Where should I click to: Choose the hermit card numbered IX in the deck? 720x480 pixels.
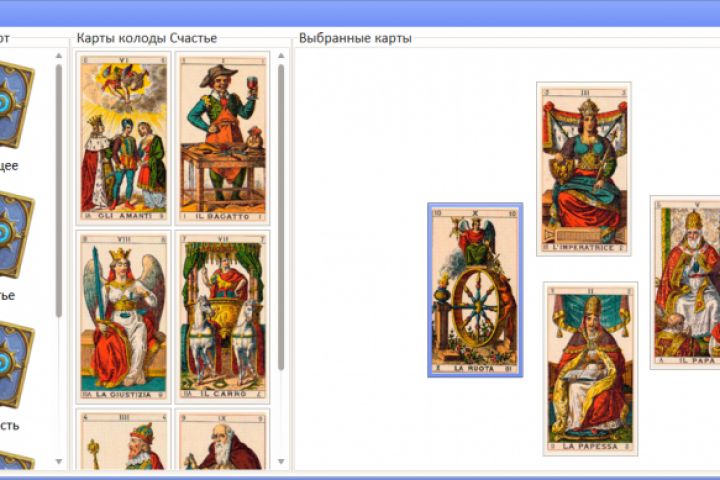coord(223,440)
